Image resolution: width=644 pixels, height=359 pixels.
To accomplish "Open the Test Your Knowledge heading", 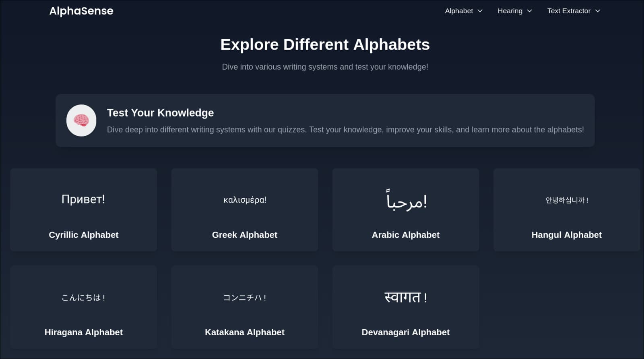I will (x=160, y=113).
